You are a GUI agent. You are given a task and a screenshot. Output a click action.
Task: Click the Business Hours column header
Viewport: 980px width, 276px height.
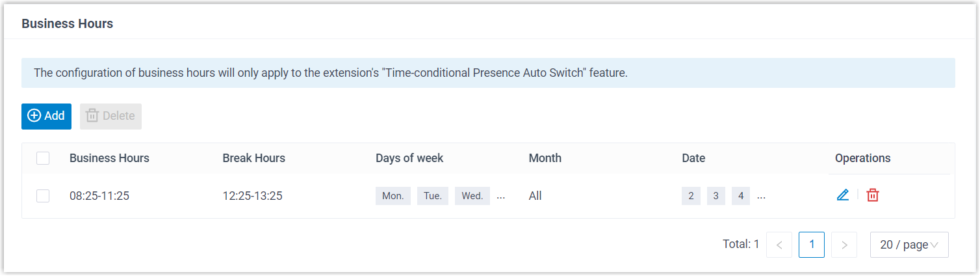(109, 158)
